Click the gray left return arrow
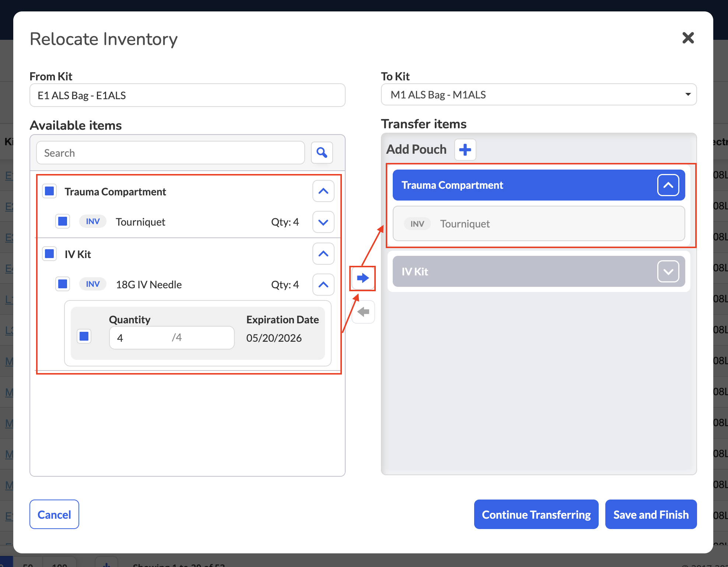 [363, 312]
